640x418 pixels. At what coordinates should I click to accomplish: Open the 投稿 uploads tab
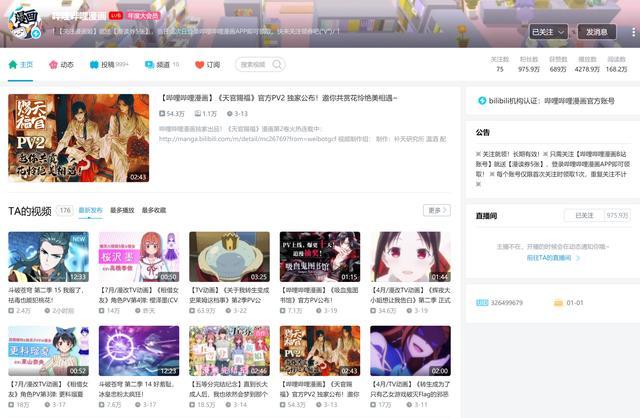coord(109,64)
